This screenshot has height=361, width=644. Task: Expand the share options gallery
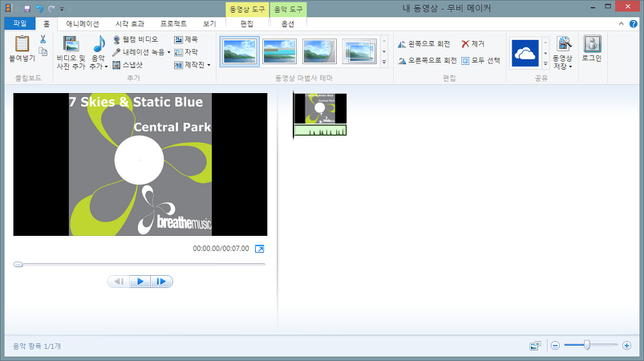(x=545, y=63)
